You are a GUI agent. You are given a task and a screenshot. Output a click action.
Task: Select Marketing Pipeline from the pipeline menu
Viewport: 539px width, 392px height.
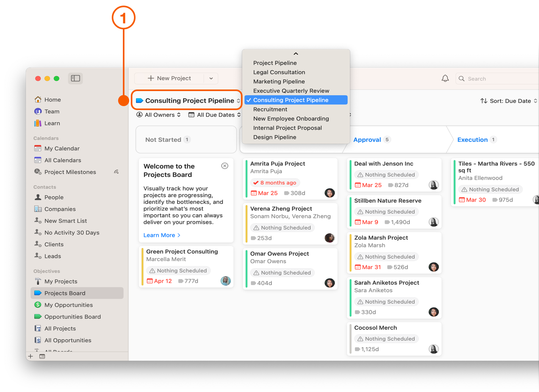point(279,81)
